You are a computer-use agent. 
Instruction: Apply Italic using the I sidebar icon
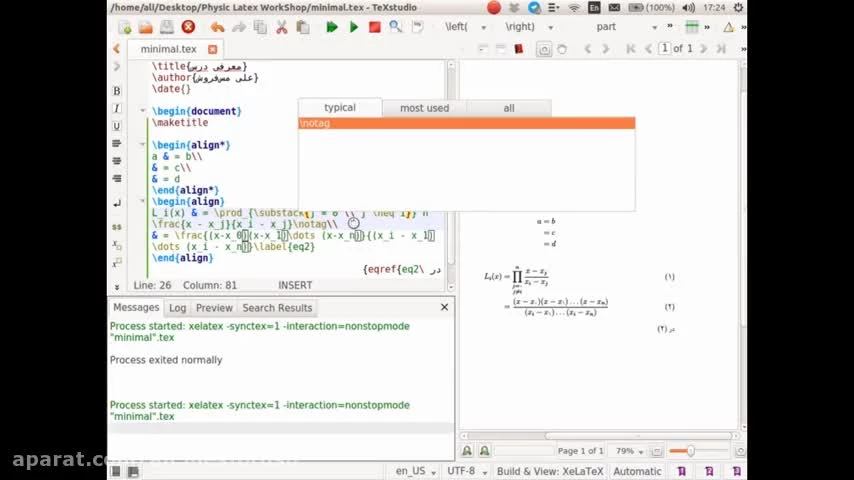(x=116, y=108)
